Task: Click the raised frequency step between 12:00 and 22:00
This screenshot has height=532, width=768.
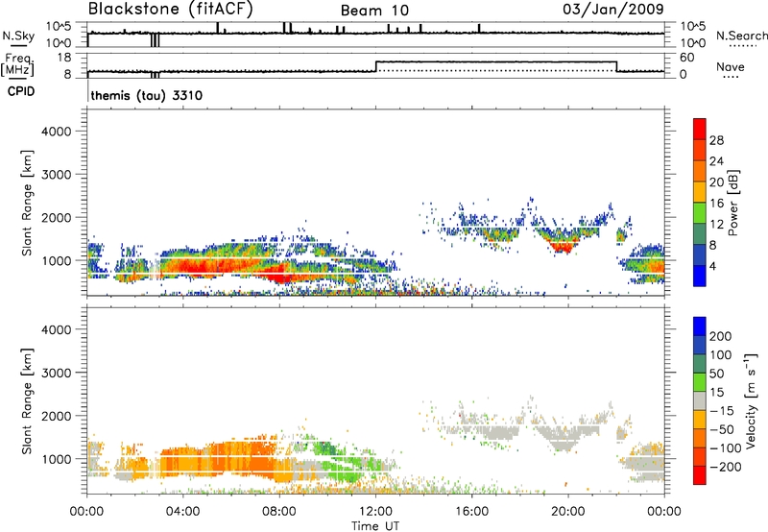Action: click(495, 61)
